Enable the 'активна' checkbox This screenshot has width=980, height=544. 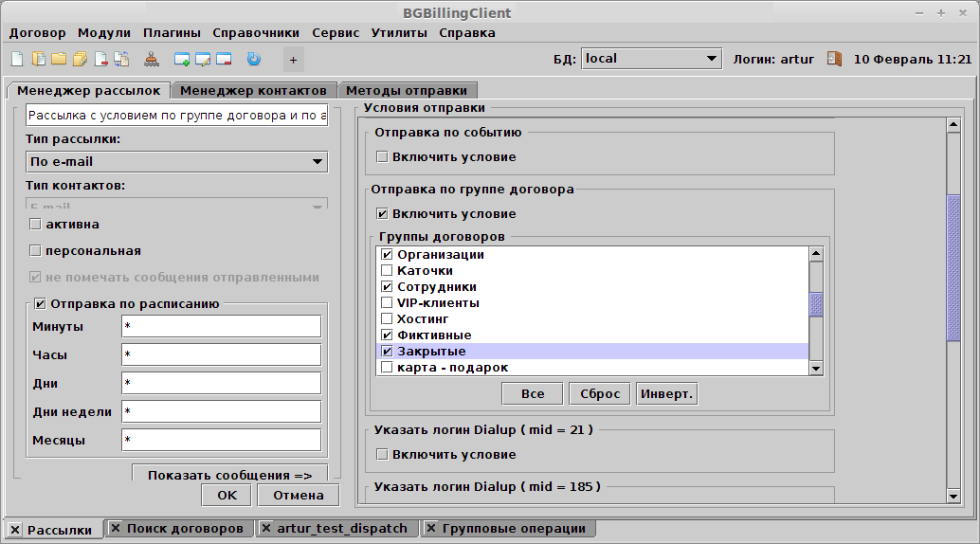[x=36, y=225]
